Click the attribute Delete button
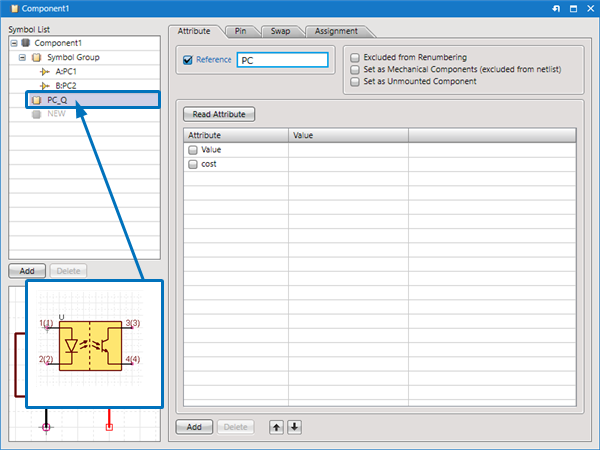This screenshot has width=600, height=450. pos(235,427)
